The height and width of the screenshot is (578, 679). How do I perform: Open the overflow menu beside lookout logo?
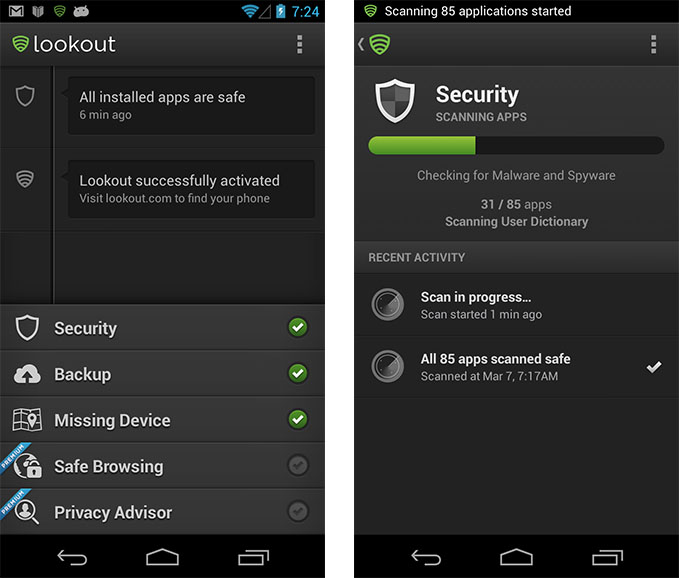[x=299, y=45]
